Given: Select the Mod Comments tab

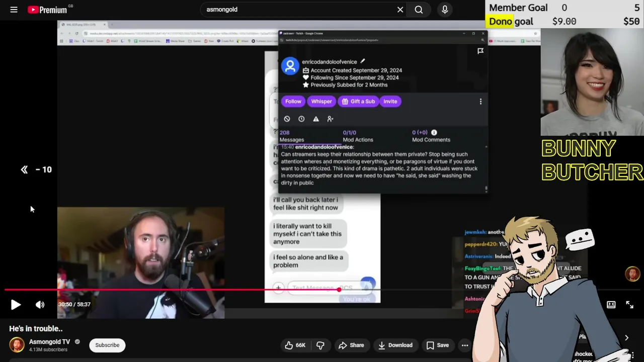Looking at the screenshot, I should 431,136.
